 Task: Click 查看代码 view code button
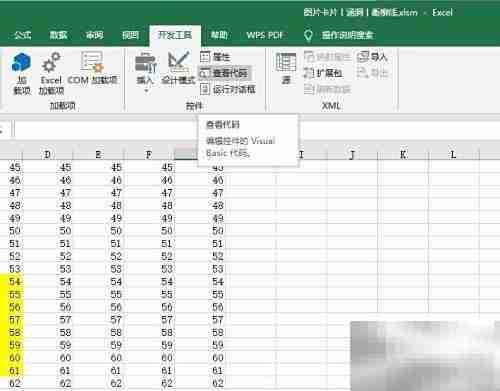(224, 73)
